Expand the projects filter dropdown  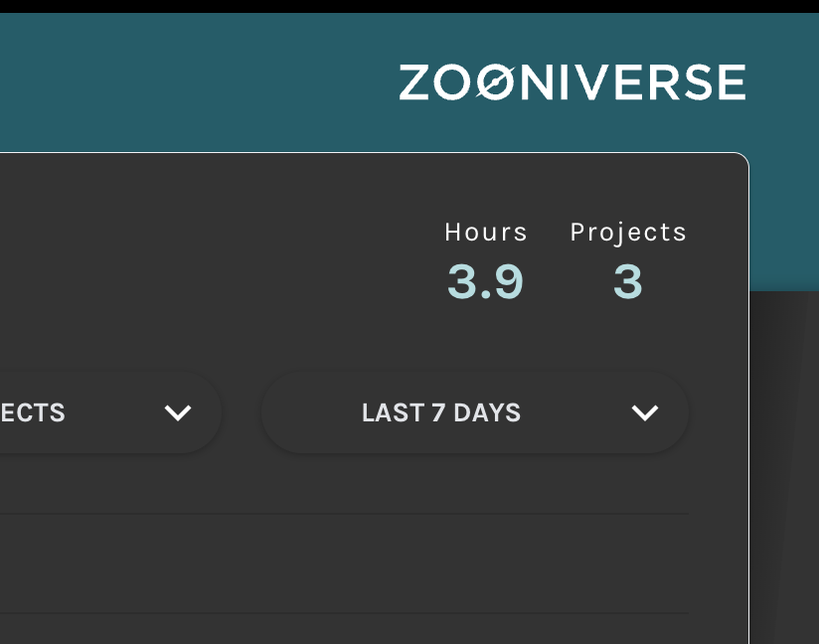[x=99, y=412]
